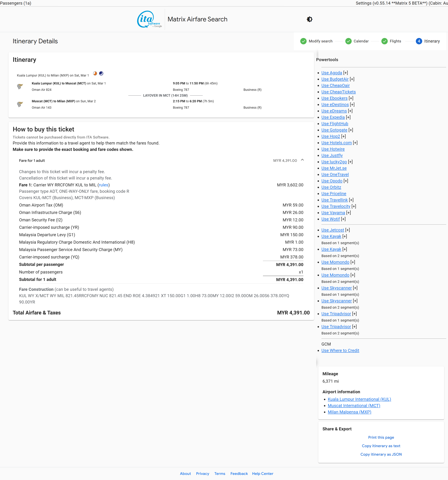The width and height of the screenshot is (448, 480).
Task: Open the Help Center footer link
Action: pyautogui.click(x=262, y=474)
